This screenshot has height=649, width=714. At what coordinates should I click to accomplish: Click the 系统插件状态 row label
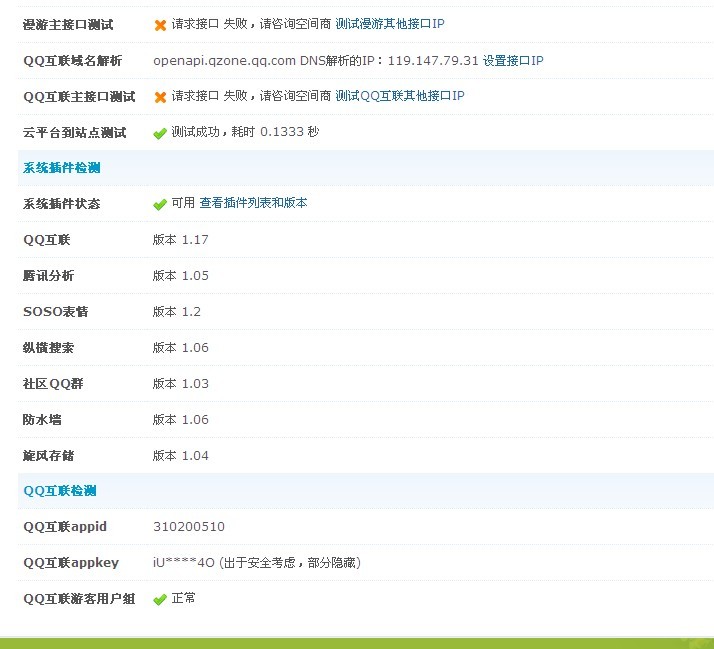61,204
